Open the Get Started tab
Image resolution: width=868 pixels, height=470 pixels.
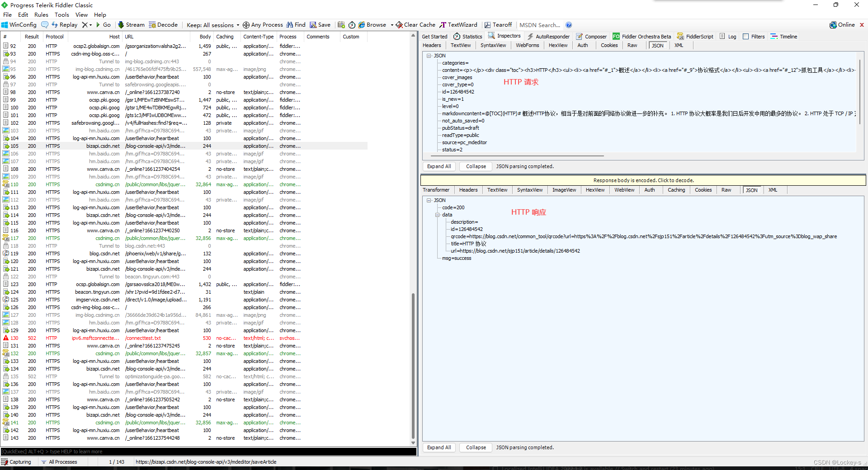434,37
